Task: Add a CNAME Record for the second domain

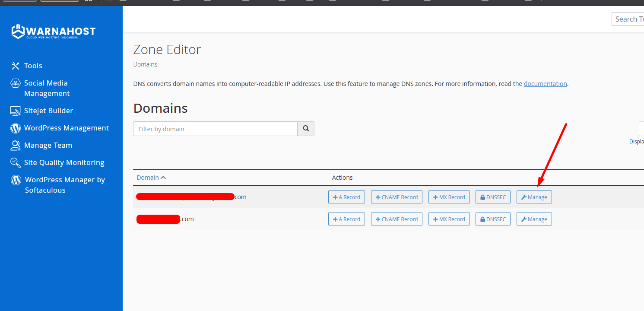Action: [397, 219]
